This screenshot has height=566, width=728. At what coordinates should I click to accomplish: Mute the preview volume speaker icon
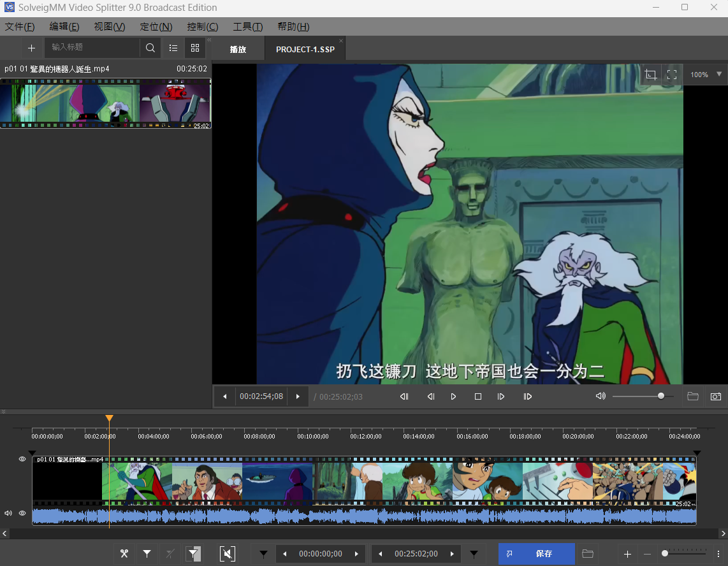click(x=601, y=396)
